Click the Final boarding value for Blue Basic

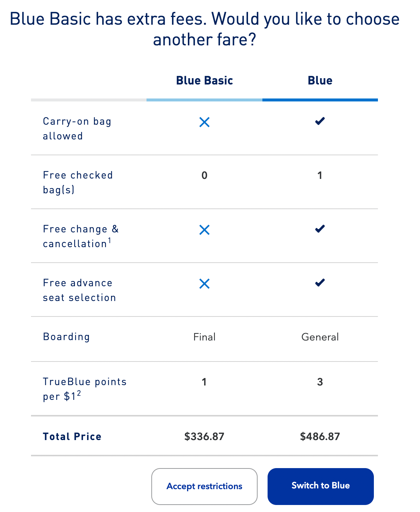pos(204,337)
